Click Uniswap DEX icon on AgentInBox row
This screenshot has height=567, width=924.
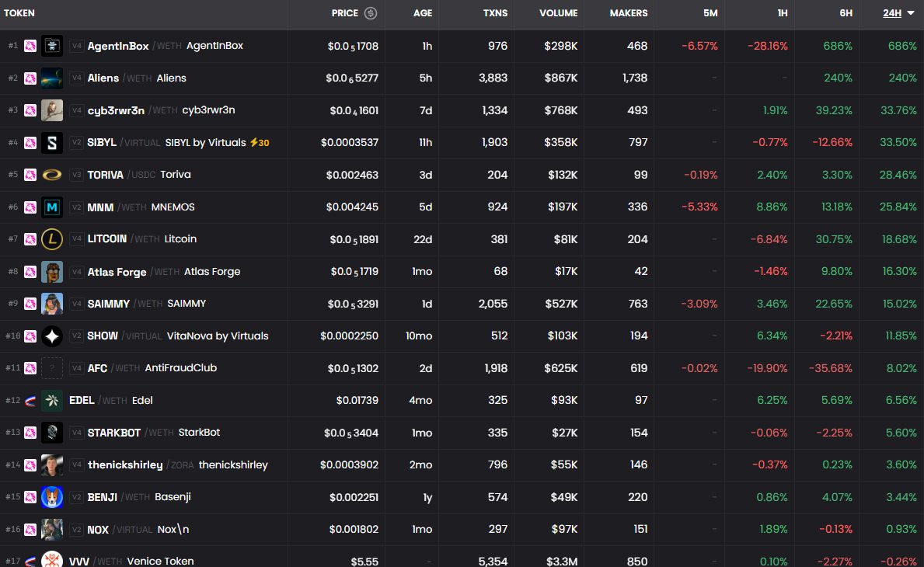(30, 46)
